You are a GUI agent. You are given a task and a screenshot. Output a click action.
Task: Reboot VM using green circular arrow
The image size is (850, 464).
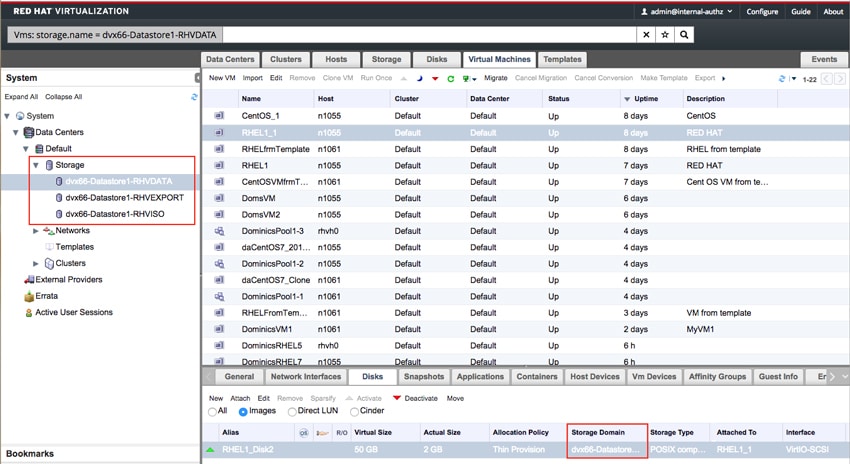click(x=450, y=79)
